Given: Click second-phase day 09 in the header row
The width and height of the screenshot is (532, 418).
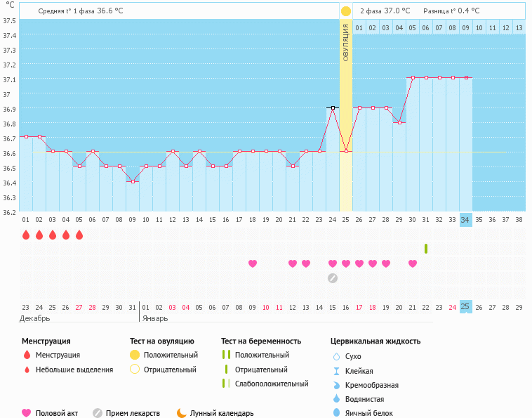Looking at the screenshot, I should pyautogui.click(x=465, y=27).
